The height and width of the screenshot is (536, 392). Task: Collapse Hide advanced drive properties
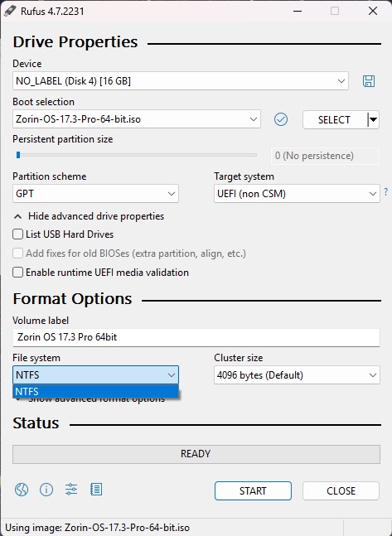(89, 216)
